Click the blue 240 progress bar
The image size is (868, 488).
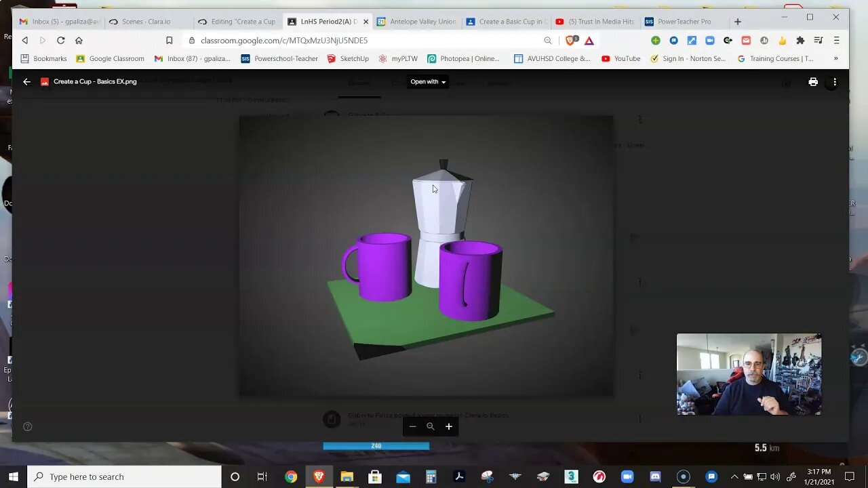376,446
